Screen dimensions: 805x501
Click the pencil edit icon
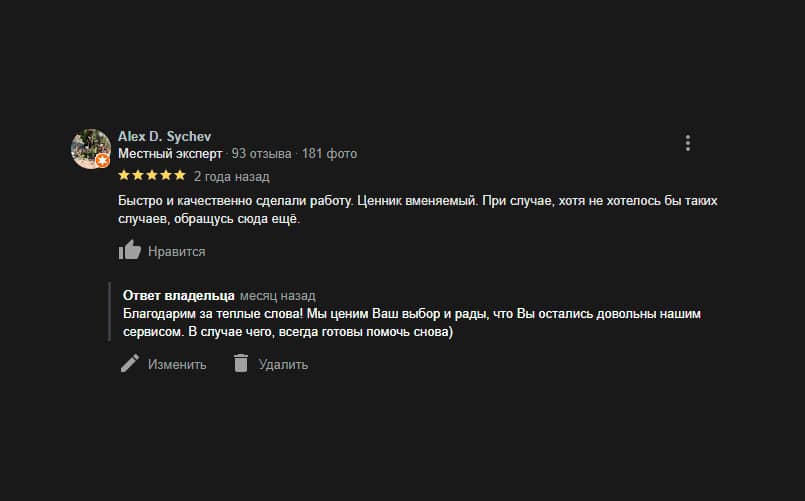click(x=130, y=364)
